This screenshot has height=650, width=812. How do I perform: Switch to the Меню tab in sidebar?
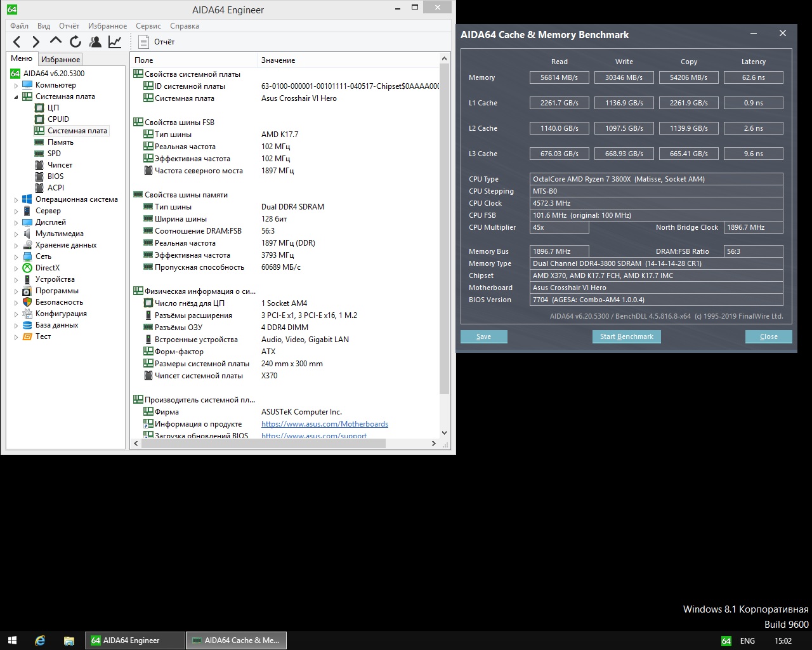22,58
